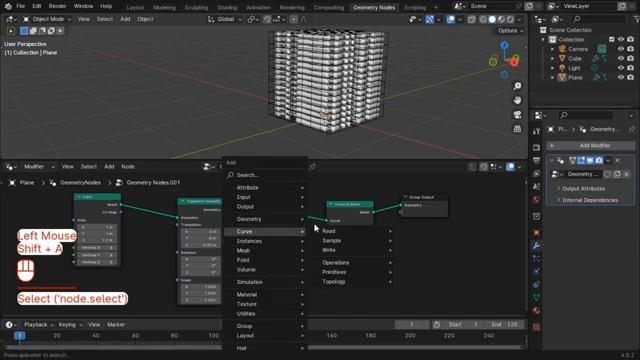Click the timeline playhead marker at frame 1
The width and height of the screenshot is (640, 360).
[x=19, y=336]
